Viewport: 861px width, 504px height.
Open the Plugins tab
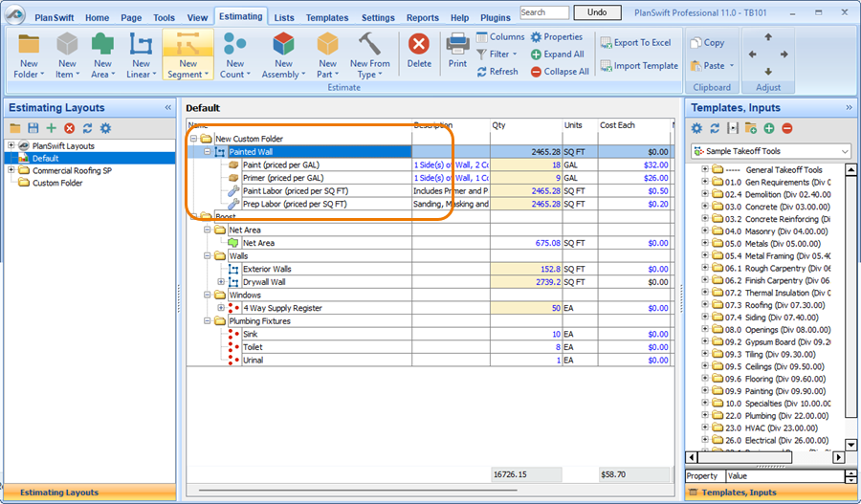(x=496, y=17)
